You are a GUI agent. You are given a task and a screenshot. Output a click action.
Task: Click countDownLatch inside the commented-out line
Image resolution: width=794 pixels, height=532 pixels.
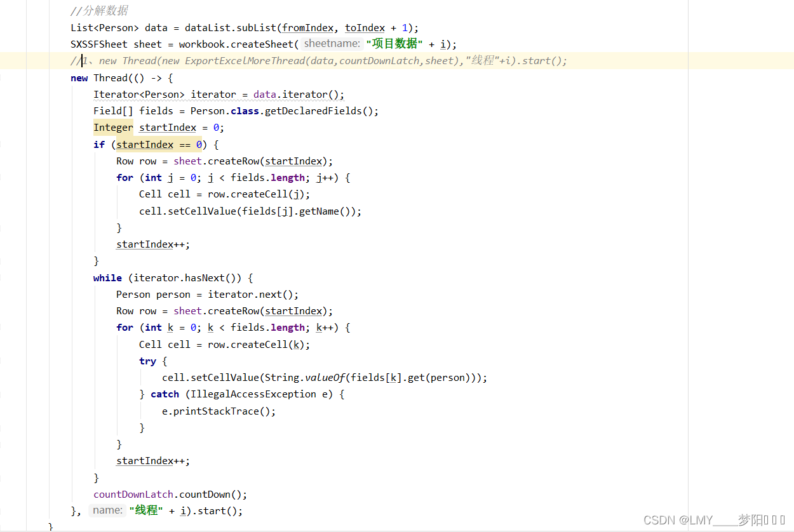click(373, 61)
